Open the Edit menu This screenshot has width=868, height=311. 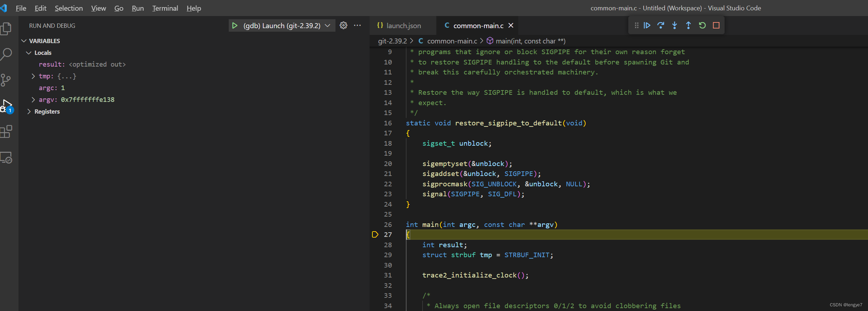(x=41, y=8)
